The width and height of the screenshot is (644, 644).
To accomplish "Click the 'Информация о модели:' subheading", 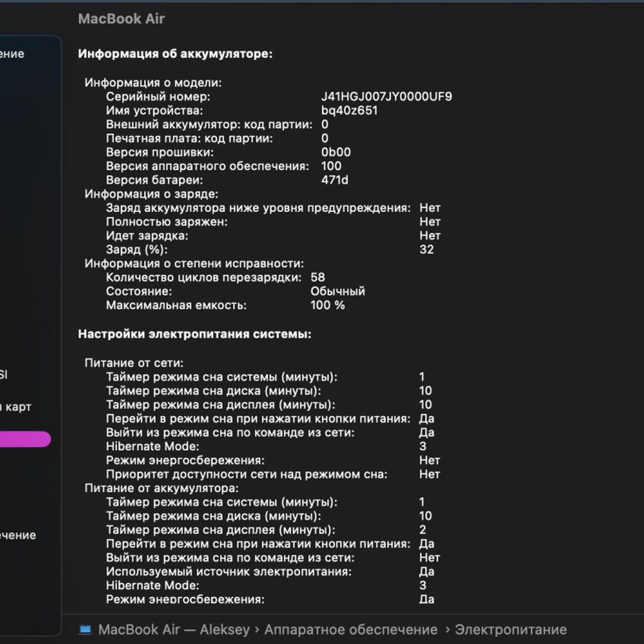I will tap(153, 82).
